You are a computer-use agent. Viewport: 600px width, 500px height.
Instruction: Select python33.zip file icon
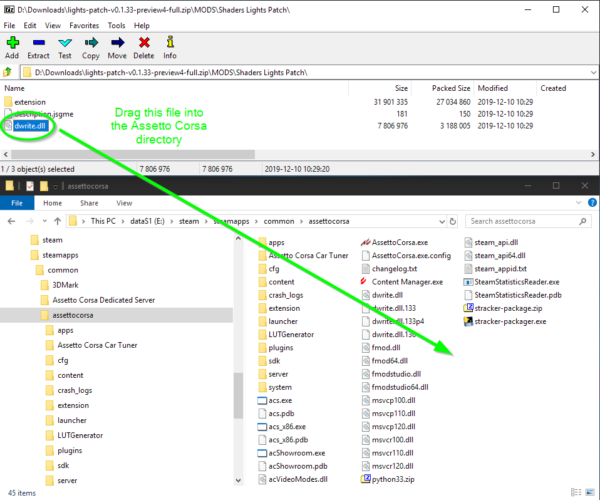[365, 479]
